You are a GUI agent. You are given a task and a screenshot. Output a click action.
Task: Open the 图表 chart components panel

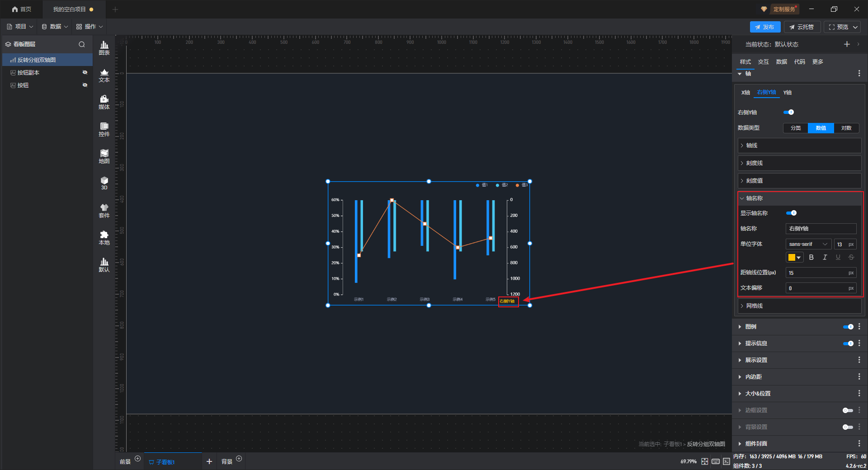click(x=104, y=48)
